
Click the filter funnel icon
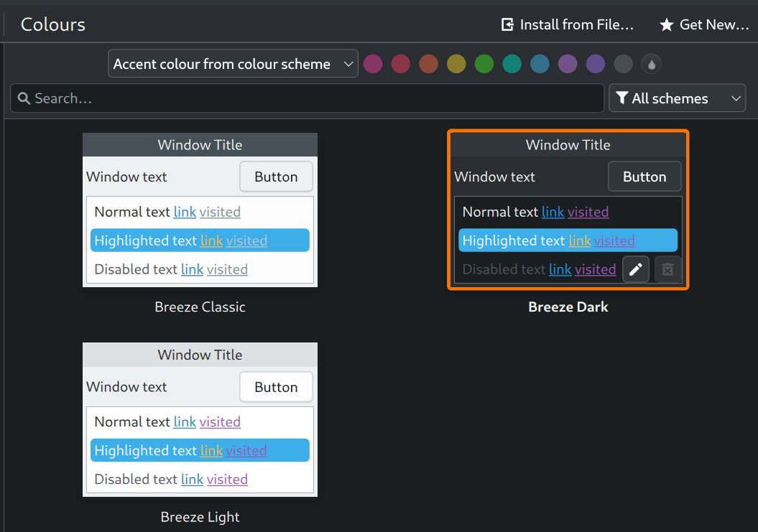point(623,98)
